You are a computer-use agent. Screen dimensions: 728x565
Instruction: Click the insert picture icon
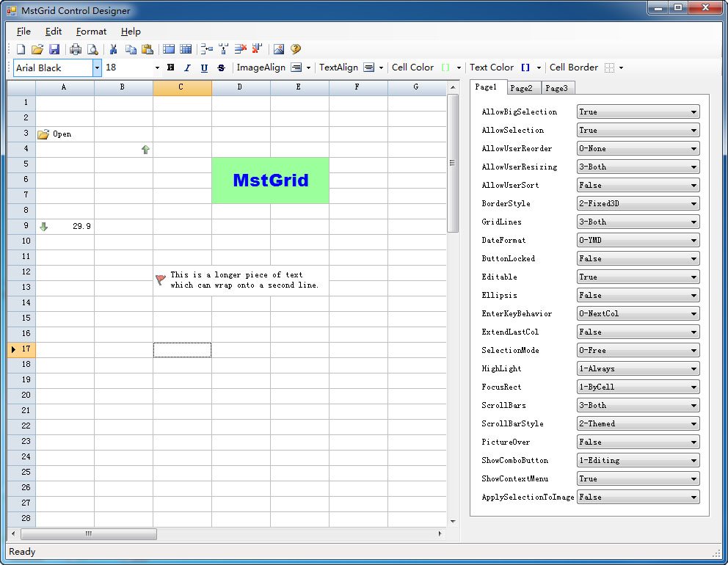tap(279, 49)
